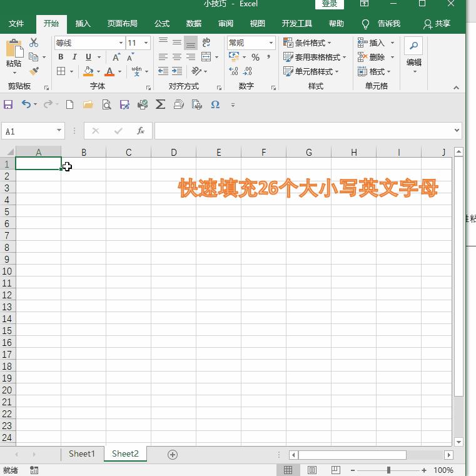Expand 条件格式 conditional formatting menu
Image resolution: width=476 pixels, height=476 pixels.
tap(307, 43)
